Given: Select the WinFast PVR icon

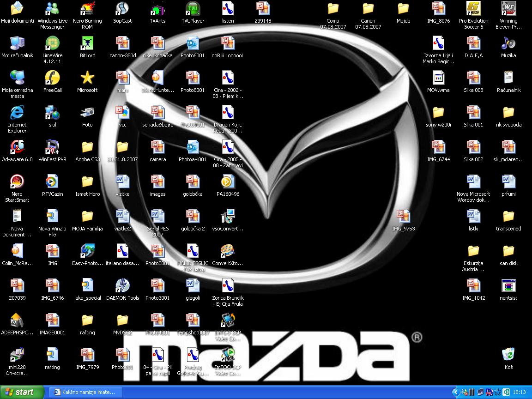Looking at the screenshot, I should click(52, 147).
